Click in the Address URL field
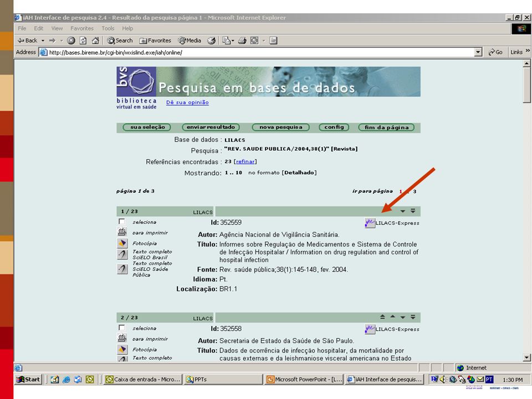The width and height of the screenshot is (532, 399). [256, 52]
